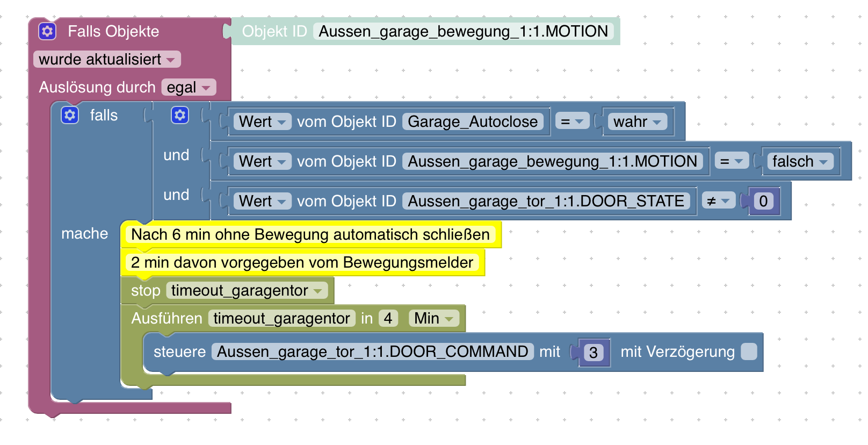Click comment '2 min davon vorgegeben vom Bewegungsmelder'
Screen dimensions: 868x445
302,262
